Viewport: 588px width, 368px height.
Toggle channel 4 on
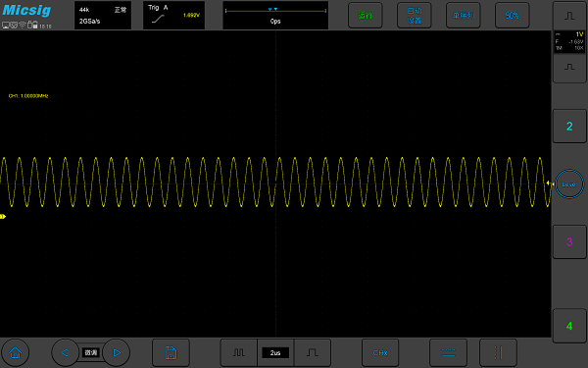coord(569,326)
